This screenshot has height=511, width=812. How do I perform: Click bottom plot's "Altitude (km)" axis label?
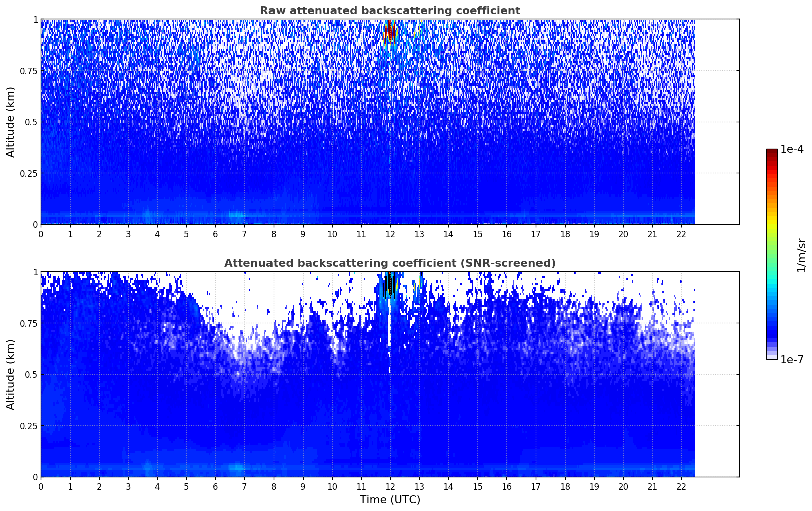(x=11, y=374)
